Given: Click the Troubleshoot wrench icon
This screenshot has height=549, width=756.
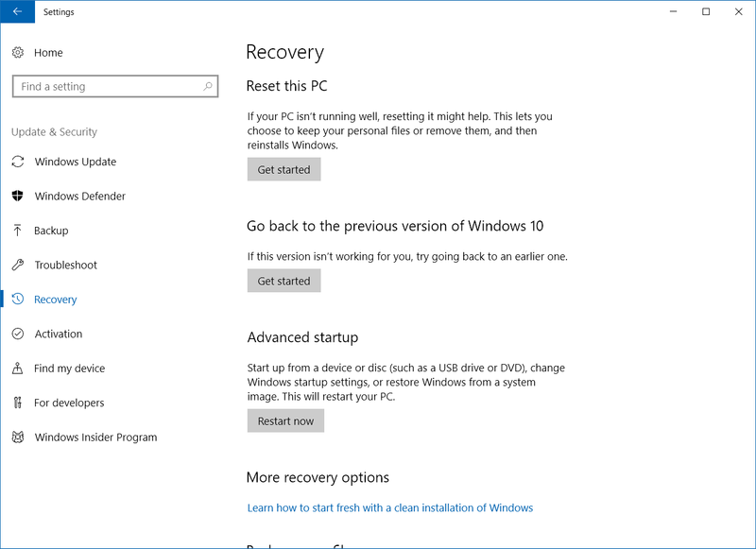Looking at the screenshot, I should pos(18,265).
